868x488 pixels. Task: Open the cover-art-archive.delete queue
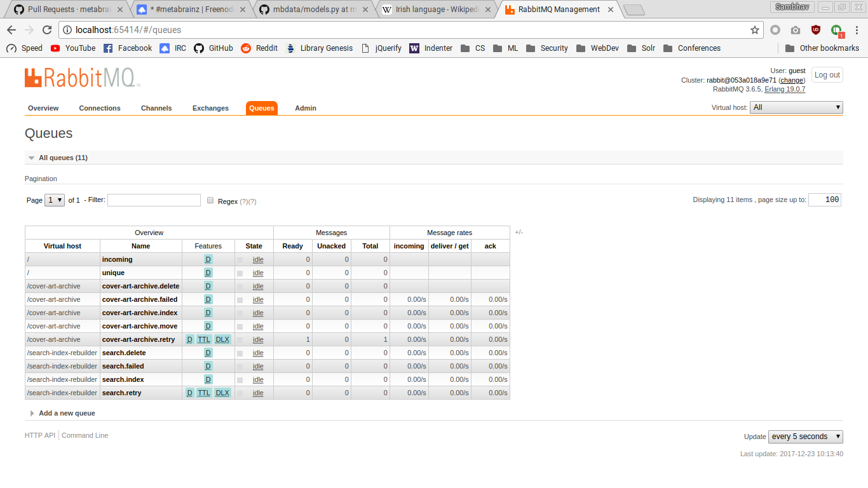pyautogui.click(x=140, y=286)
